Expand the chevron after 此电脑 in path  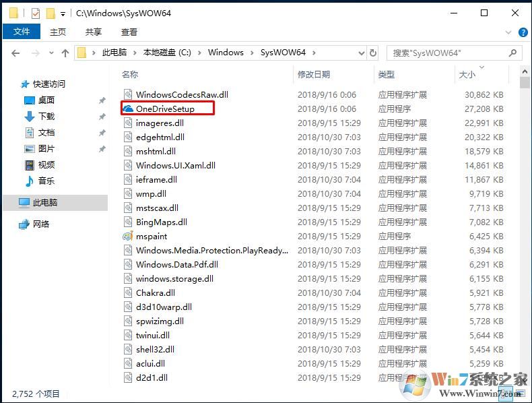[135, 53]
